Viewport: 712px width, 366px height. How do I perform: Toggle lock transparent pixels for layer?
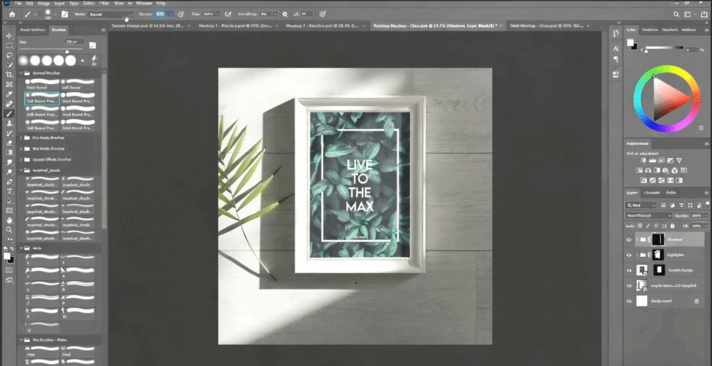[640, 226]
